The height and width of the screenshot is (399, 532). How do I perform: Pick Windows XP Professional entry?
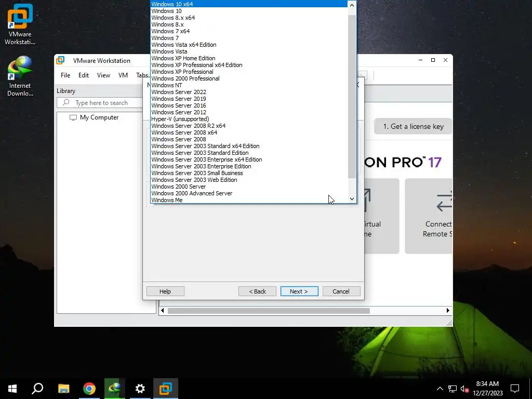click(x=249, y=72)
